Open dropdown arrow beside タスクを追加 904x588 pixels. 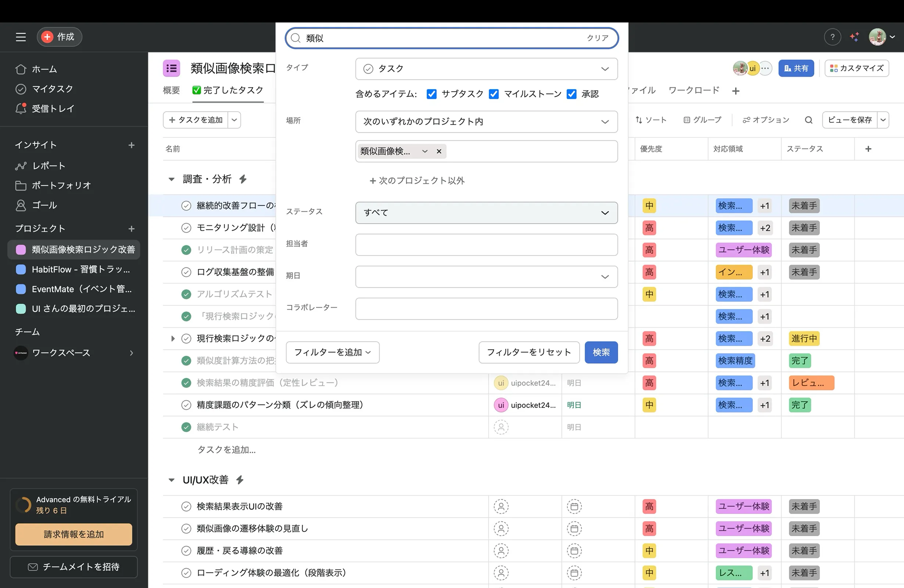pyautogui.click(x=234, y=120)
